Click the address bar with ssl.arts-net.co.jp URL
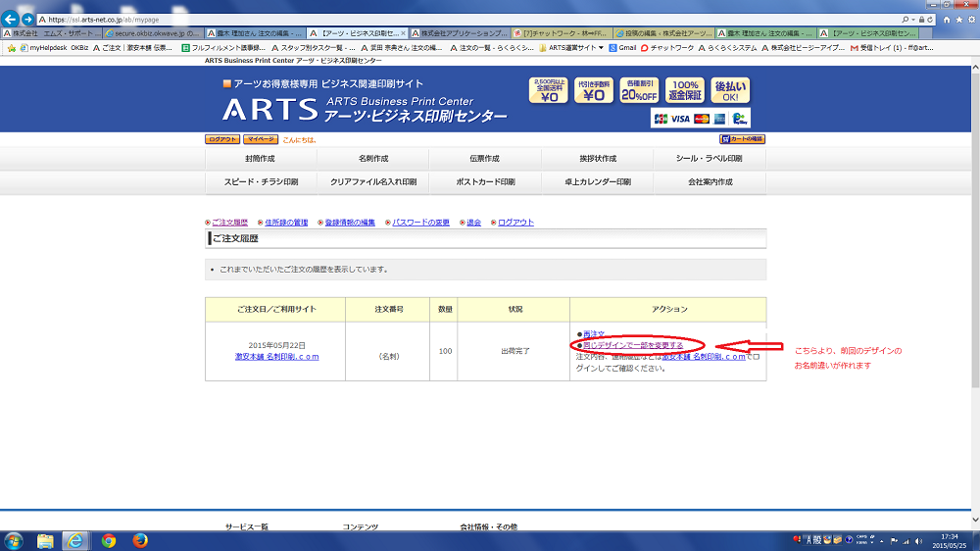 (x=468, y=20)
